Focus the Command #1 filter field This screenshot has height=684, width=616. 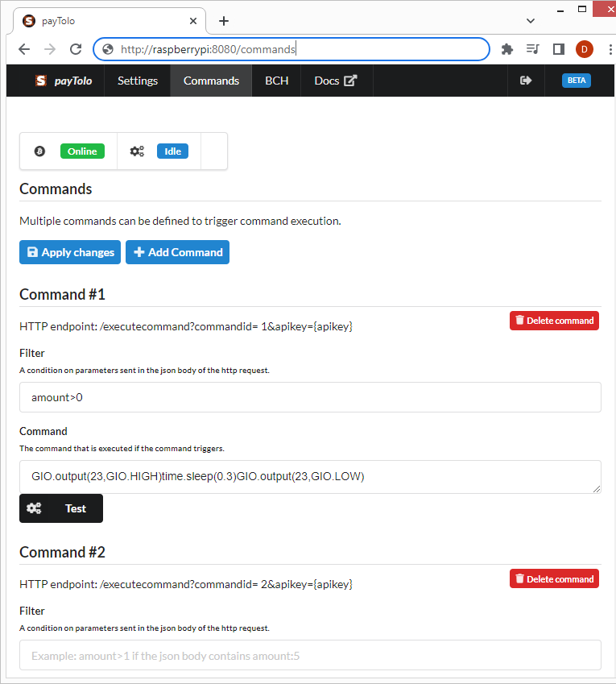[x=310, y=397]
